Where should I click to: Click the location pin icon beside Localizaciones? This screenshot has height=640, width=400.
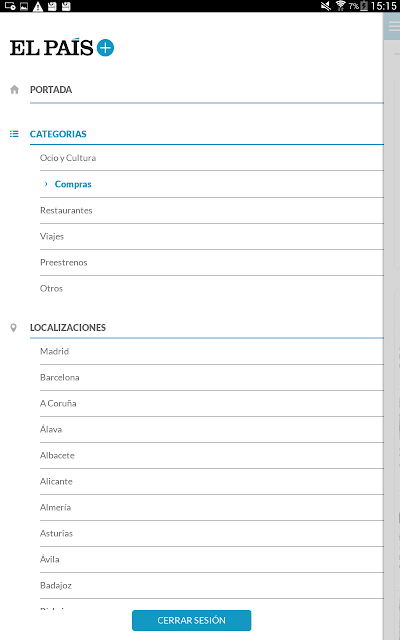click(13, 328)
